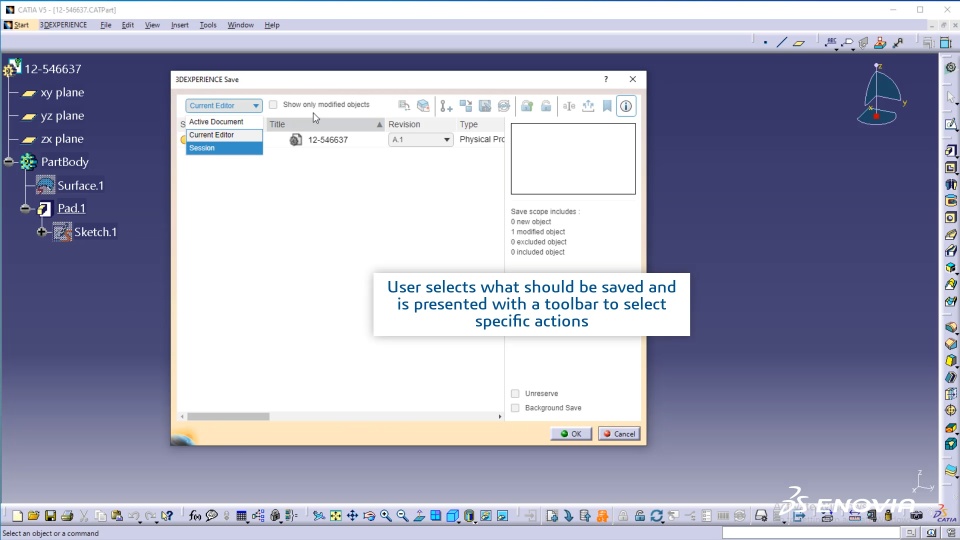Image resolution: width=960 pixels, height=540 pixels.
Task: Click the new branch plus icon in Save dialog
Action: coord(446,106)
